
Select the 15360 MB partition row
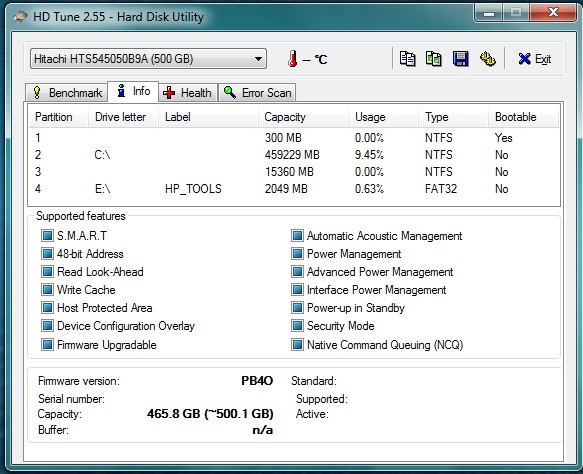[294, 172]
